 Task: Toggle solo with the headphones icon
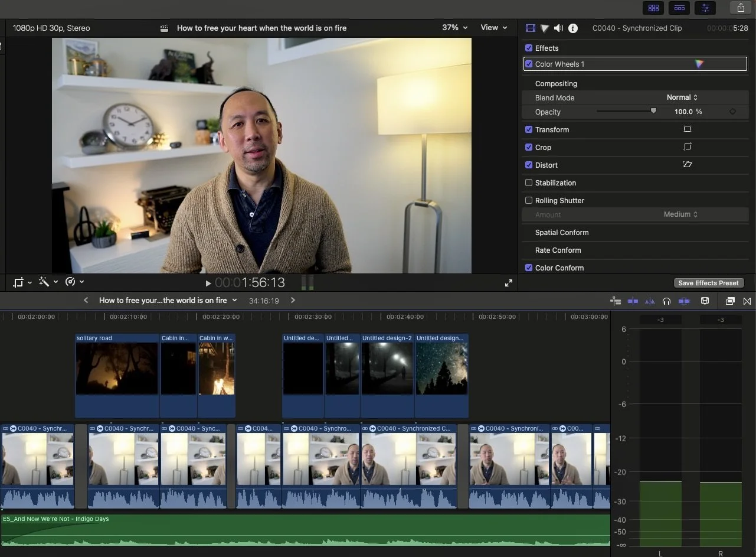tap(666, 301)
